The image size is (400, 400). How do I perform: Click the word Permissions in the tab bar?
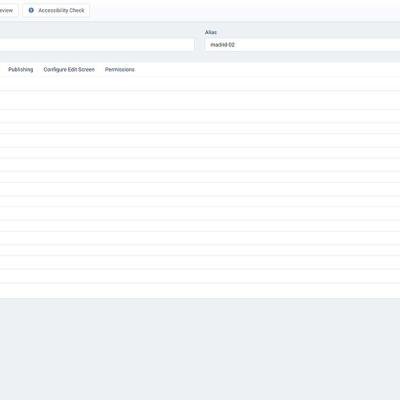point(120,69)
